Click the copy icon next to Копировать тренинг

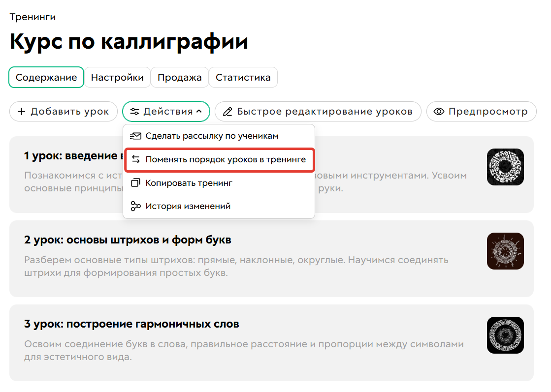136,182
